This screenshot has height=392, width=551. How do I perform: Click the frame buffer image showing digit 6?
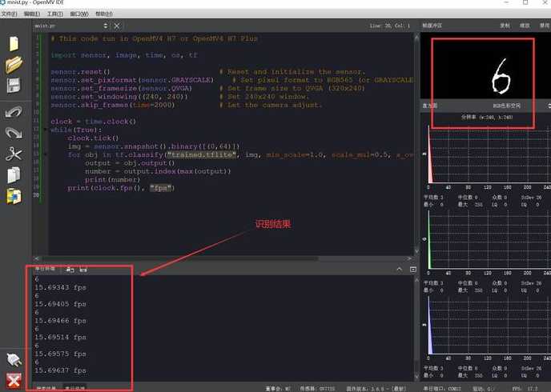485,66
